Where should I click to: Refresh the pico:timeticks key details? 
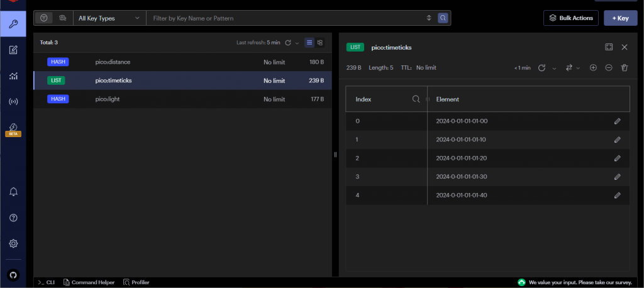coord(541,68)
